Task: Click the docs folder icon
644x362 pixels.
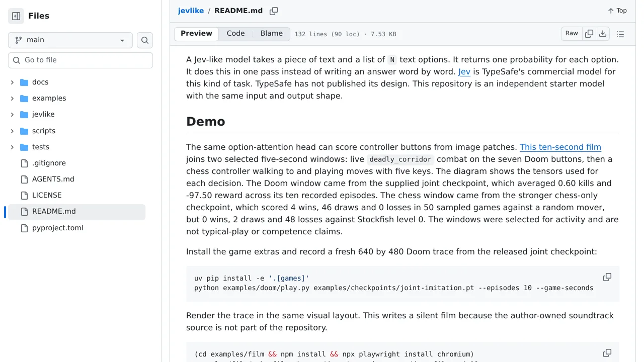Action: [x=24, y=82]
